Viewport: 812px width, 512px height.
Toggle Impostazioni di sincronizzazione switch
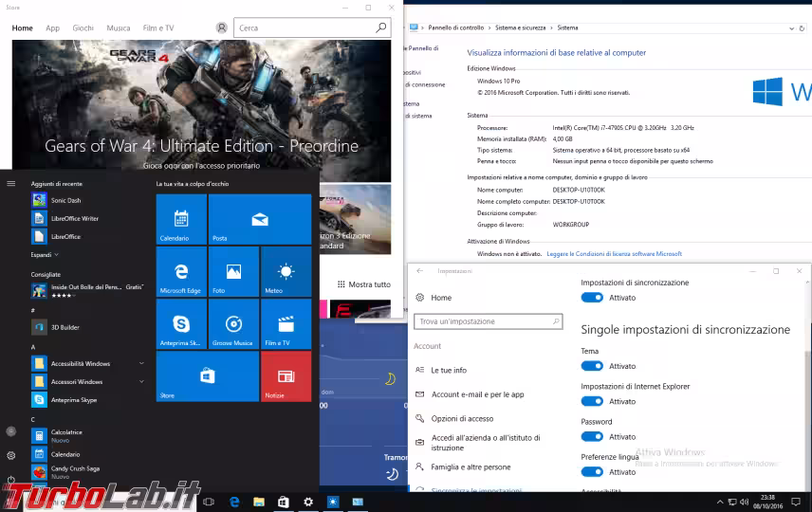pos(592,298)
